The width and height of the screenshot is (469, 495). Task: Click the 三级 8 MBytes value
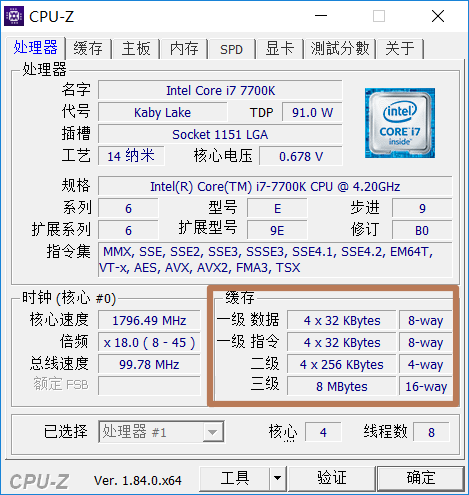point(342,386)
